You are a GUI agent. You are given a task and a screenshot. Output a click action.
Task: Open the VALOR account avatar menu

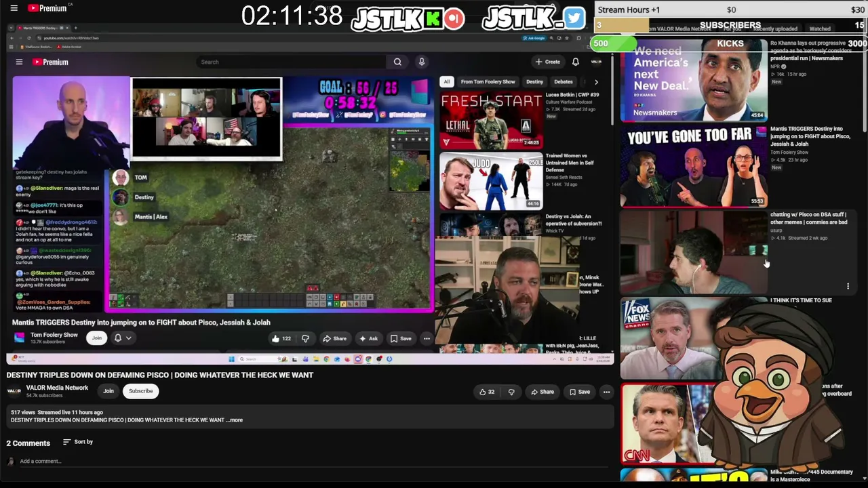click(596, 62)
